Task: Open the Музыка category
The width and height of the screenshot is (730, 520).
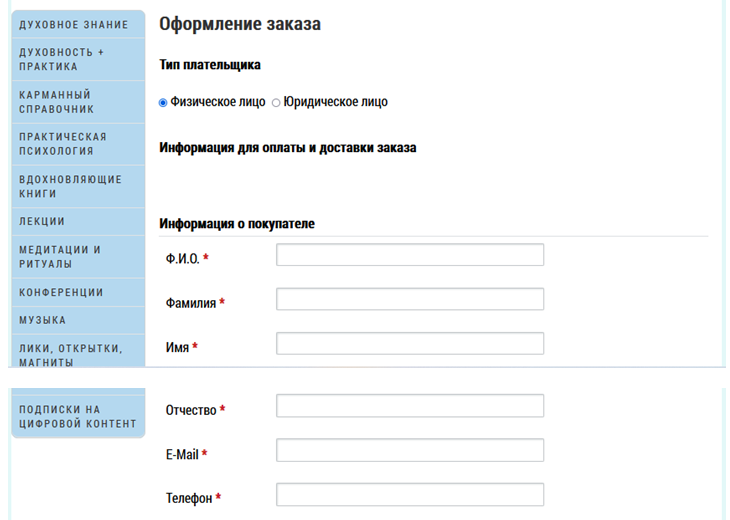Action: (43, 320)
